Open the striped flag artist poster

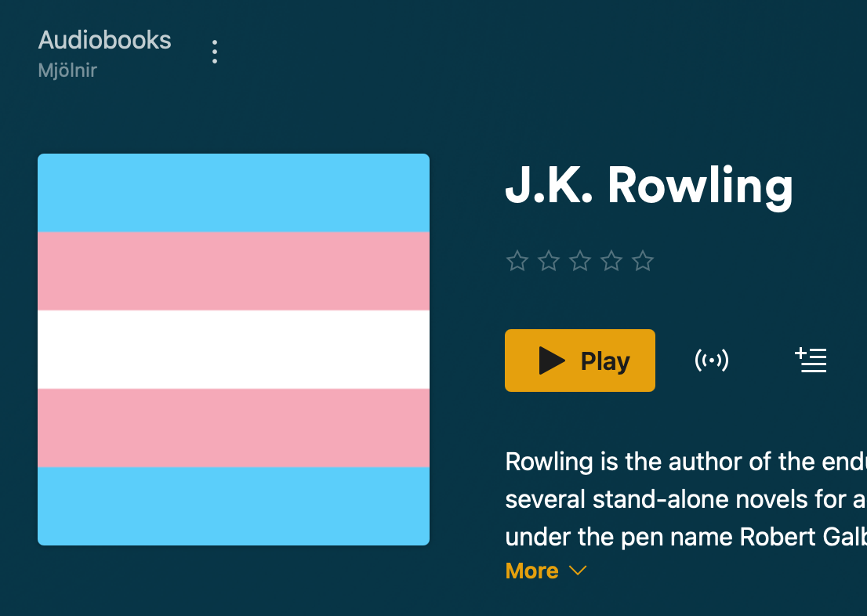point(234,350)
